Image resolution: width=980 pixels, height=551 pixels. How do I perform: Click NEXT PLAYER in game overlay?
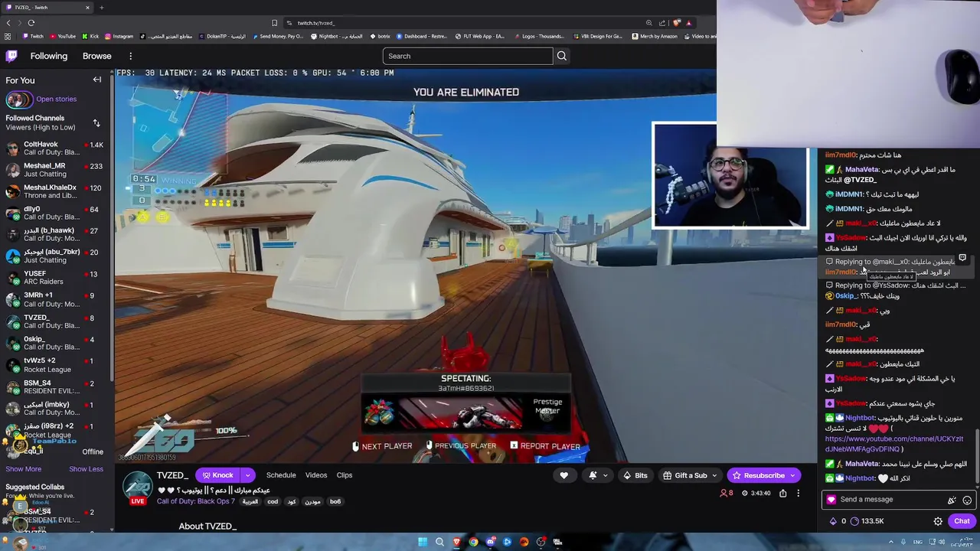click(x=381, y=446)
